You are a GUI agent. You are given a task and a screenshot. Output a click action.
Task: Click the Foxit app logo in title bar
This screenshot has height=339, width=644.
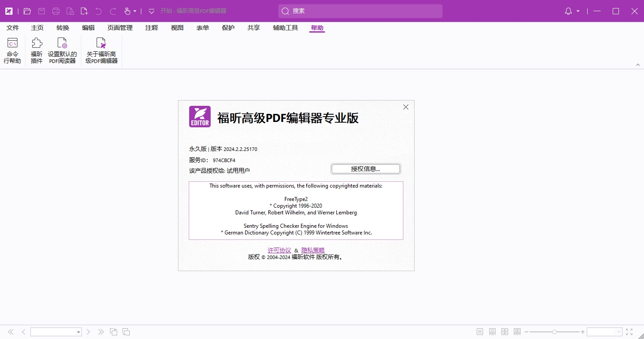pyautogui.click(x=9, y=11)
